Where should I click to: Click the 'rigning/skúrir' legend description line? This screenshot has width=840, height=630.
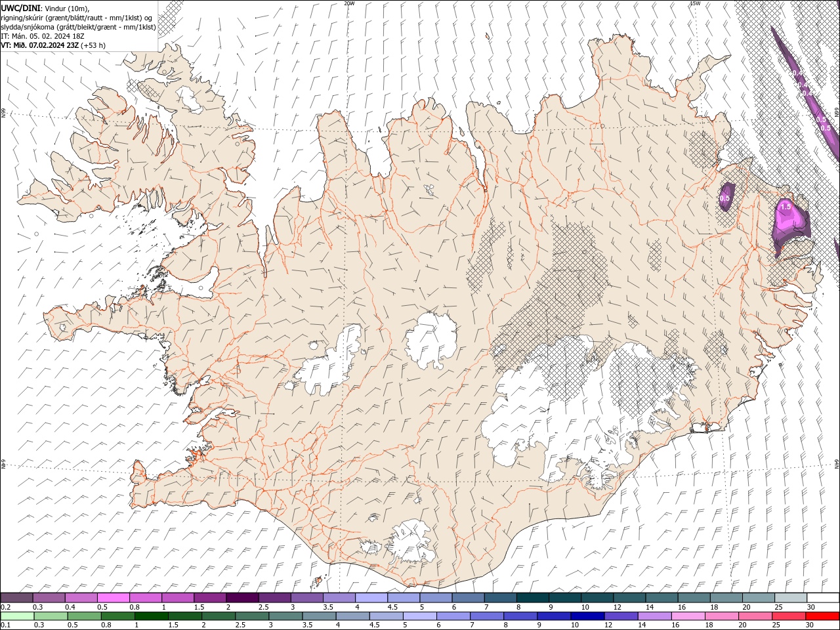(78, 17)
